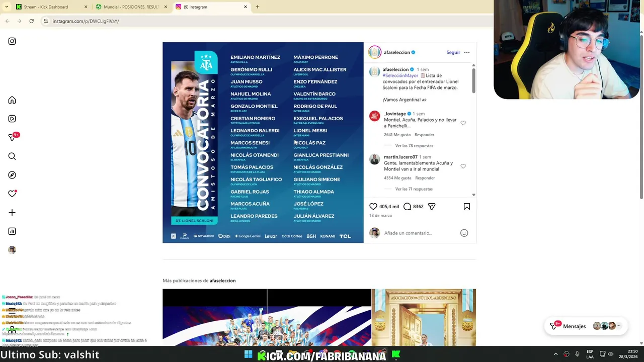Open ESP LAA keyboard language switcher
The image size is (644, 362).
[x=590, y=354]
